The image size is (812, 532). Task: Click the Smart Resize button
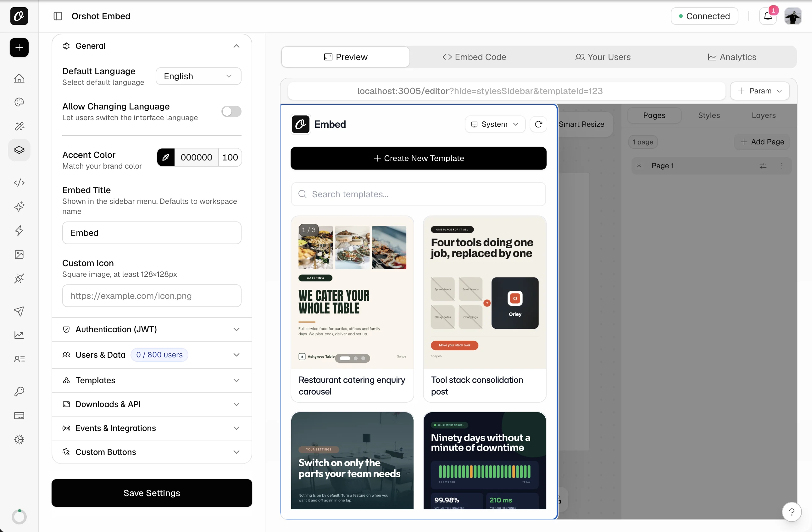pos(581,124)
